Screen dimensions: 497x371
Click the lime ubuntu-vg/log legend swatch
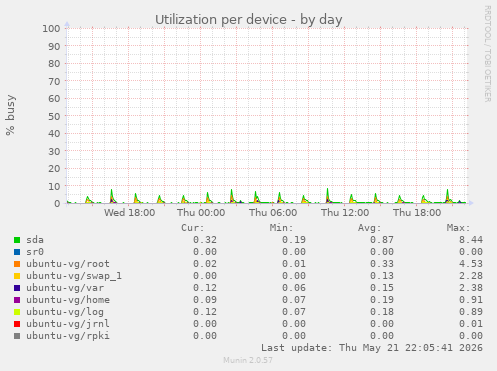pyautogui.click(x=17, y=312)
